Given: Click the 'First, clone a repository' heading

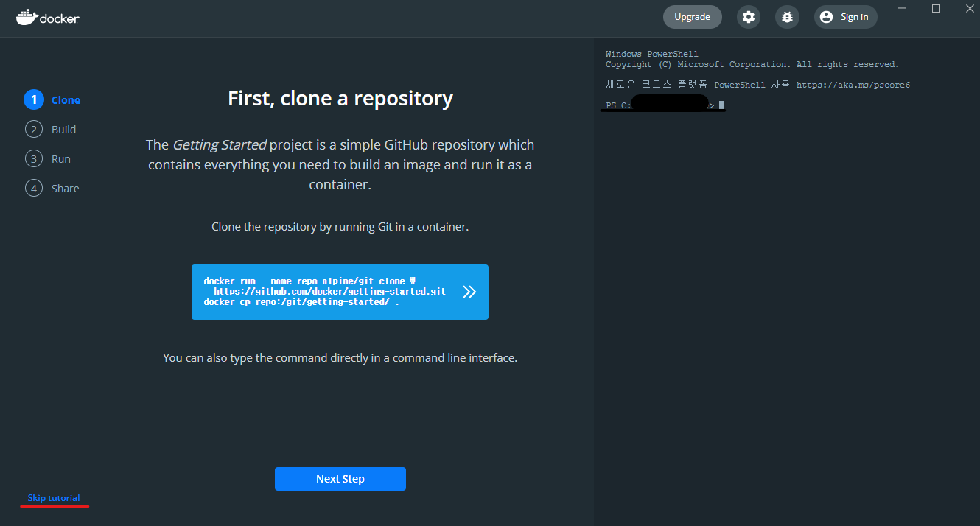Looking at the screenshot, I should coord(340,99).
